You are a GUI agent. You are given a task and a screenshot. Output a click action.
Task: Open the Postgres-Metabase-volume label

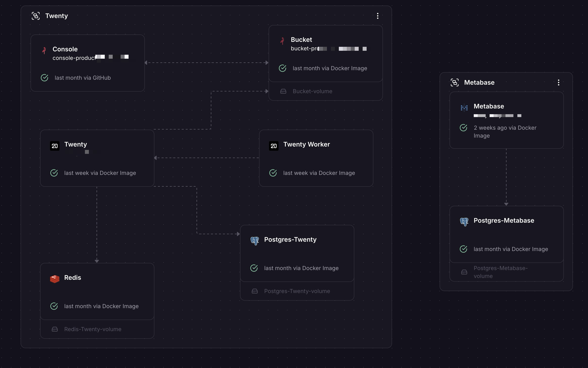coord(501,272)
